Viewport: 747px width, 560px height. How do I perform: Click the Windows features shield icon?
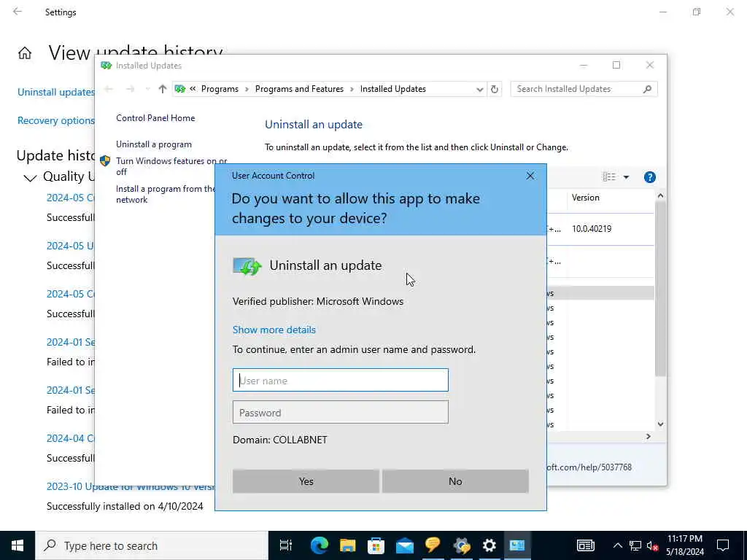pos(105,161)
